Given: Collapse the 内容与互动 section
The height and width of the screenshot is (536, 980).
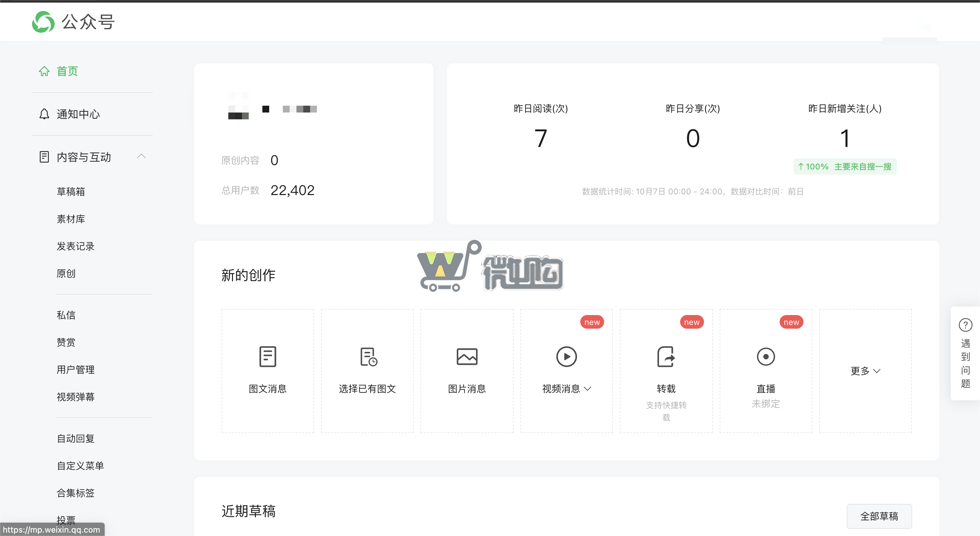Looking at the screenshot, I should 141,156.
